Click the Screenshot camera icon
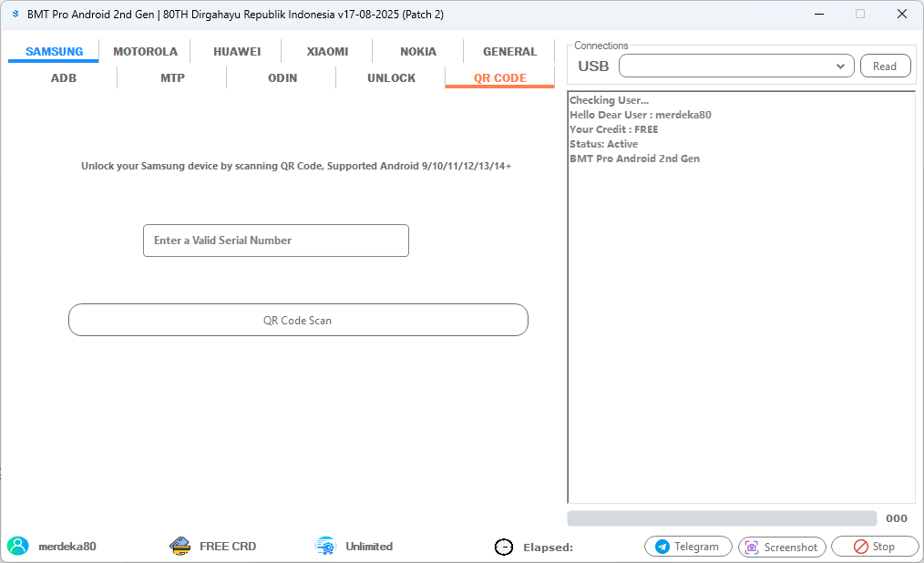Image resolution: width=924 pixels, height=563 pixels. [x=751, y=547]
